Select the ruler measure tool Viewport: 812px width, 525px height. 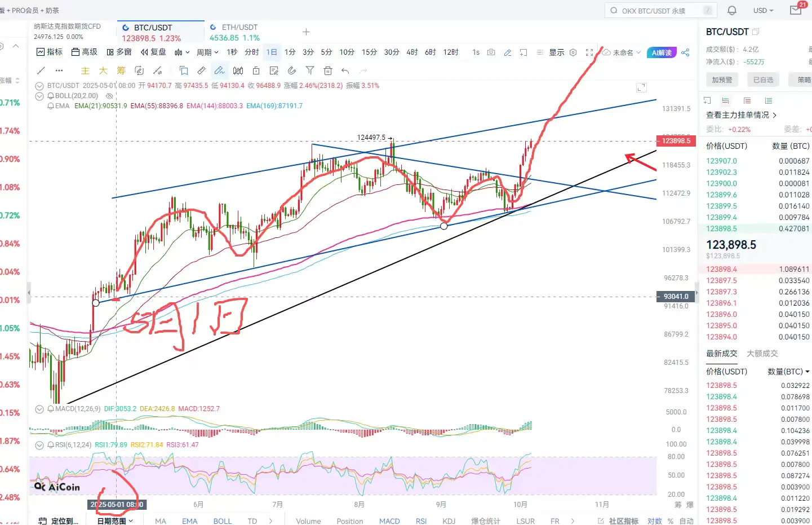tap(201, 70)
